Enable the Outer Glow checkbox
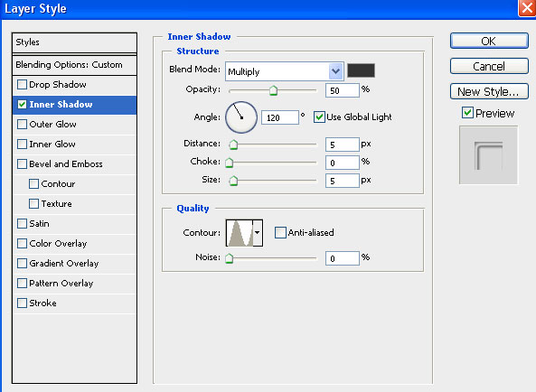The image size is (536, 392). [23, 124]
